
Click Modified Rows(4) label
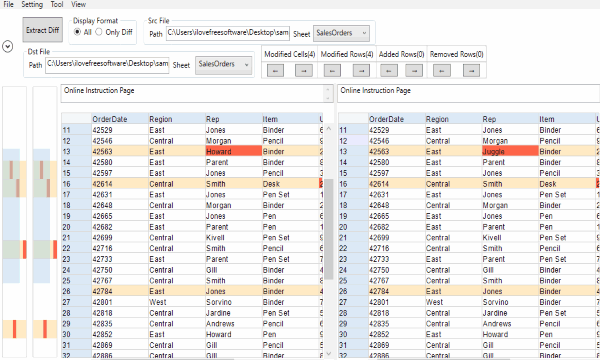(x=347, y=54)
